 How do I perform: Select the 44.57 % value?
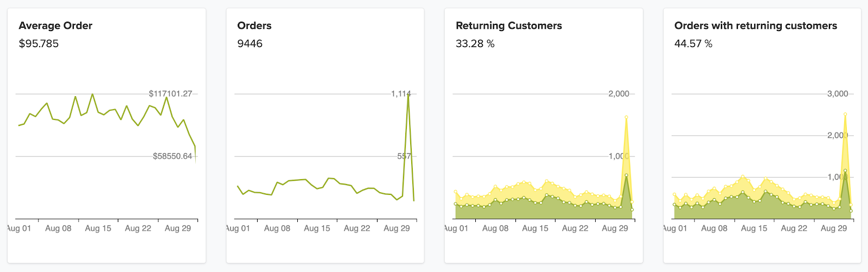(x=693, y=43)
